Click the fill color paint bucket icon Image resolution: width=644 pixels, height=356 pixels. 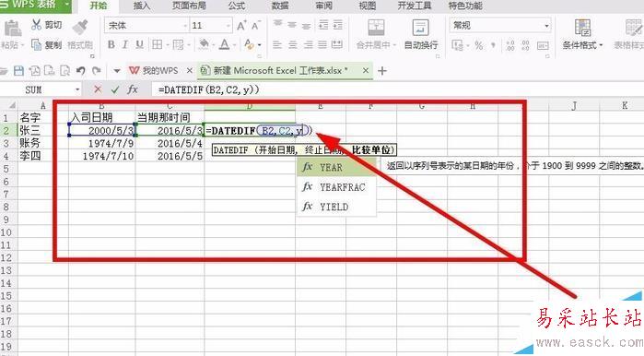204,44
